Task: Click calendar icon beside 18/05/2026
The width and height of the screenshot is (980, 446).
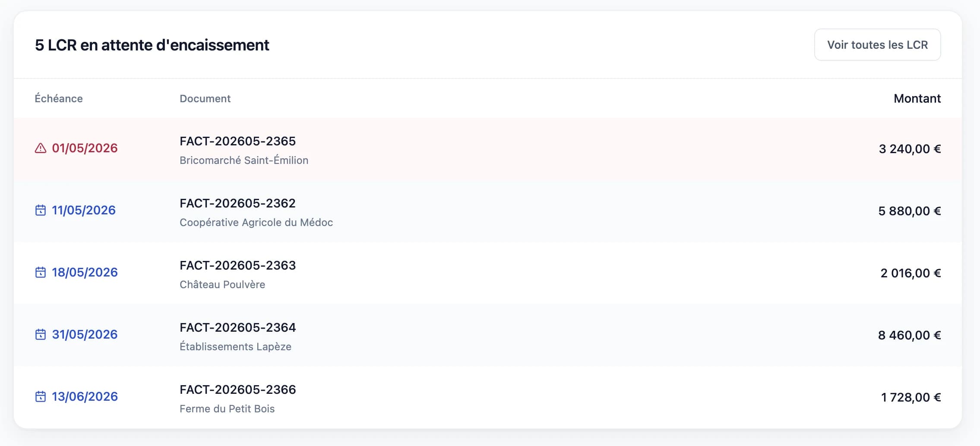Action: coord(41,273)
